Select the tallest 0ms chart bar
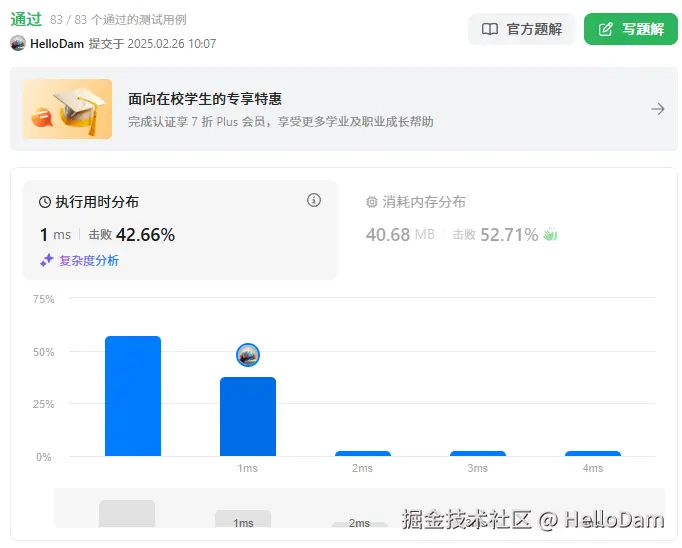The image size is (682, 548). pyautogui.click(x=133, y=396)
